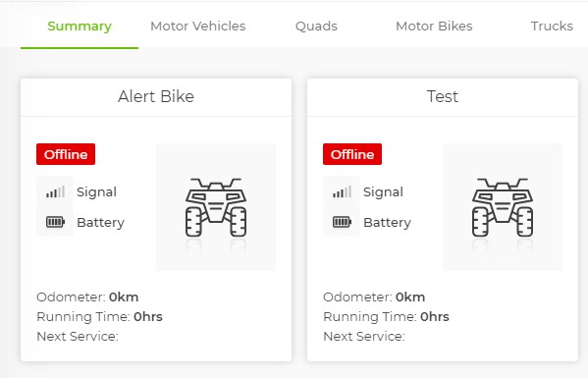The height and width of the screenshot is (378, 588).
Task: Open the Quads tab
Action: [x=316, y=26]
